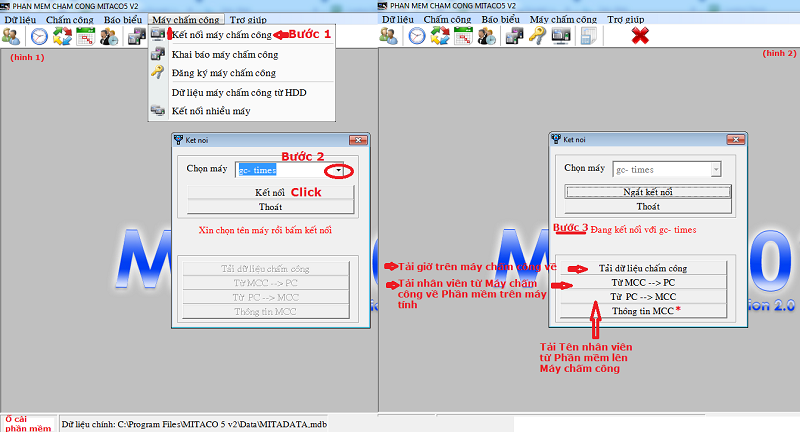Click the gold key icon in hình 2 toolbar
Viewport: 800px width, 432px height.
tap(537, 36)
